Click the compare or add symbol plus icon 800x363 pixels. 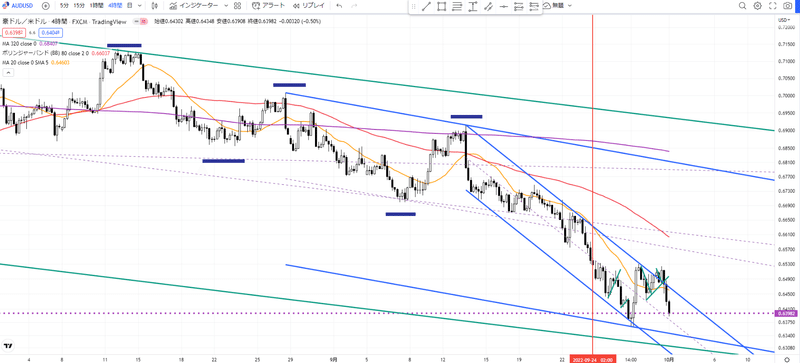point(45,6)
